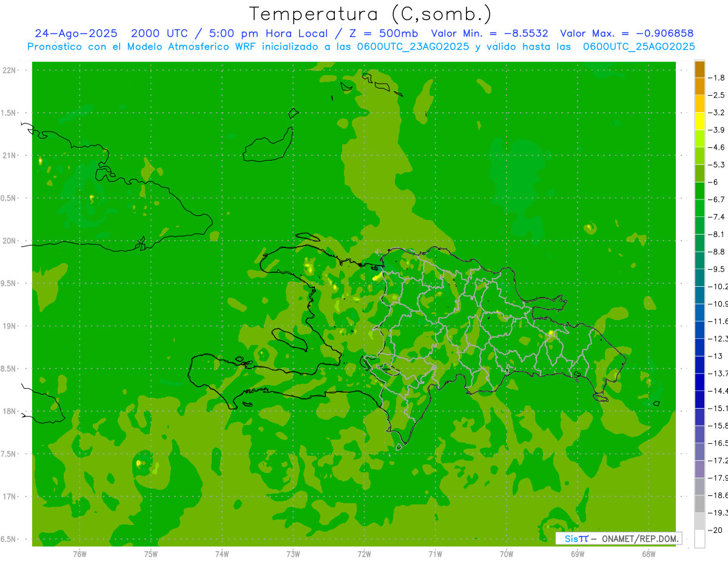Image resolution: width=728 pixels, height=562 pixels.
Task: Click the -3.9 color bar label
Action: (x=716, y=130)
